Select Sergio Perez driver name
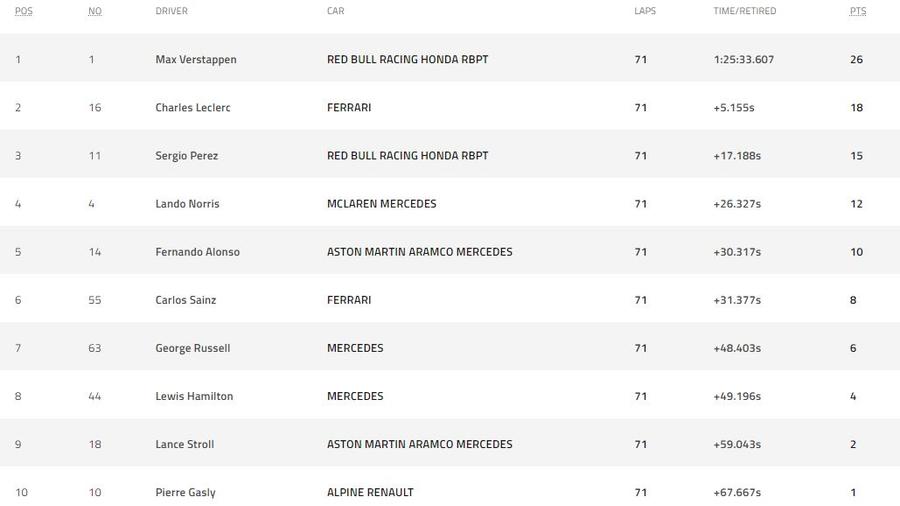Viewport: 900px width, 506px height. (x=187, y=155)
